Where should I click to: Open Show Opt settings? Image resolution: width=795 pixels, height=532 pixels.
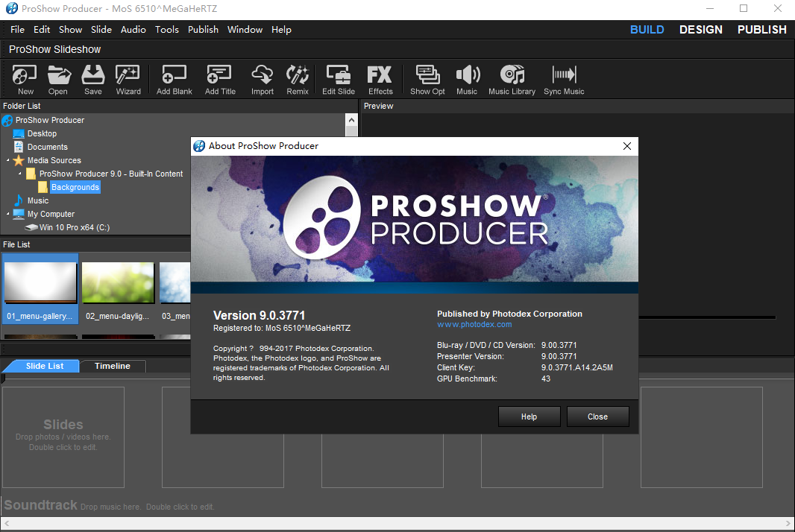point(427,80)
